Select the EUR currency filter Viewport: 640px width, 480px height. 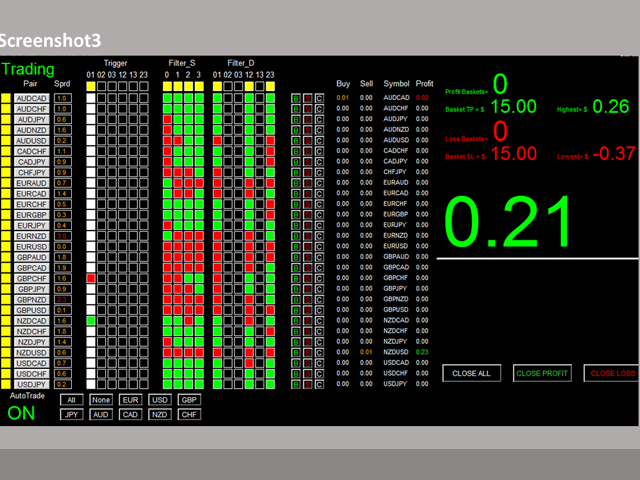pos(130,399)
